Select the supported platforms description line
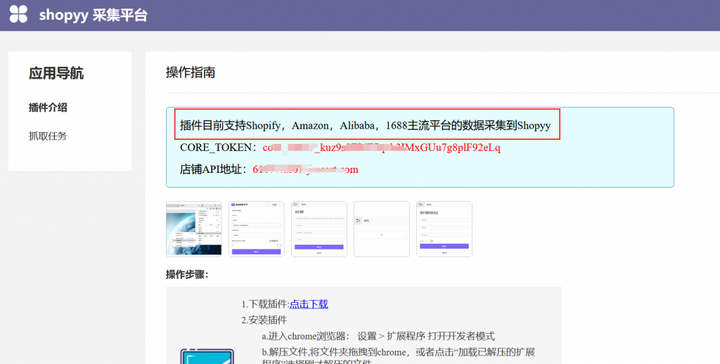Viewport: 720px width, 364px height. 365,125
